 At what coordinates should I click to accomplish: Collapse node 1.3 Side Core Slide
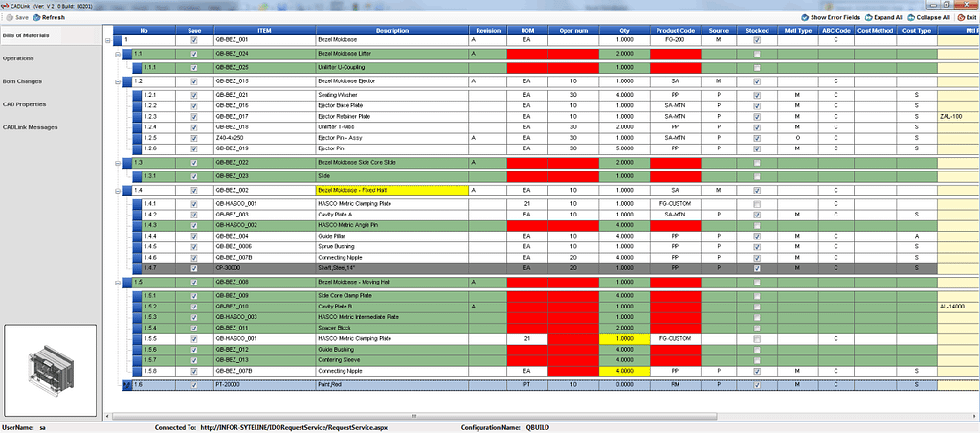click(119, 163)
